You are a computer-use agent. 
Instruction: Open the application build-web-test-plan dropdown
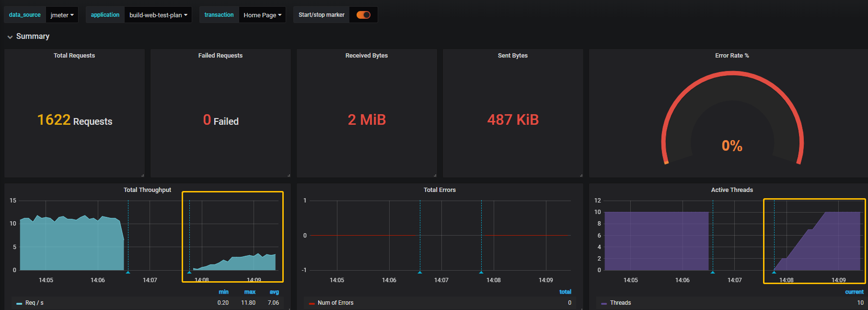point(158,15)
